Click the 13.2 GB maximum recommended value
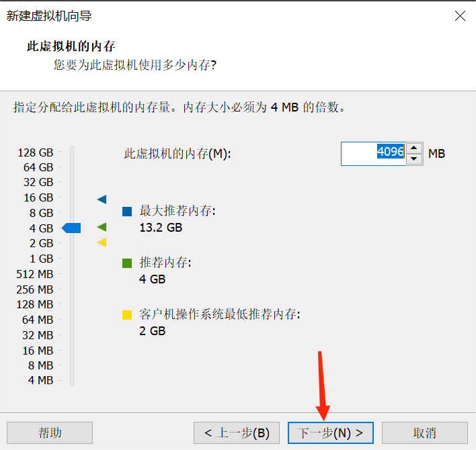The image size is (476, 450). (161, 228)
